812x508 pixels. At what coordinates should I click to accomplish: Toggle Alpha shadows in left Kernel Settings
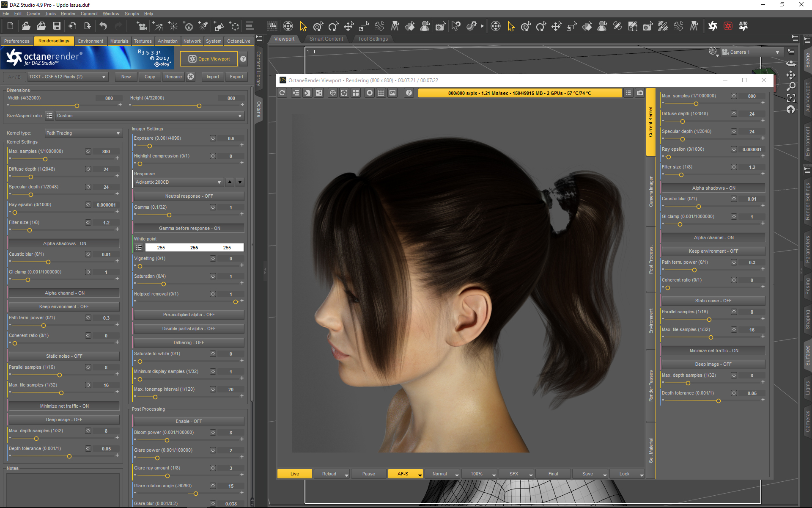point(64,243)
